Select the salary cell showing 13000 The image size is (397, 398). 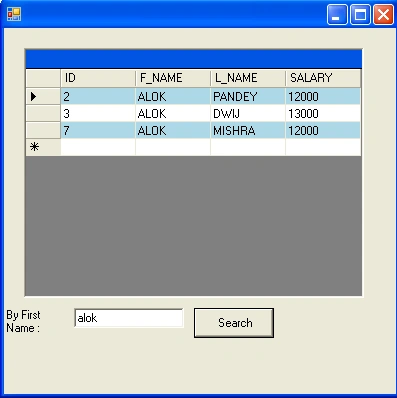tap(323, 114)
